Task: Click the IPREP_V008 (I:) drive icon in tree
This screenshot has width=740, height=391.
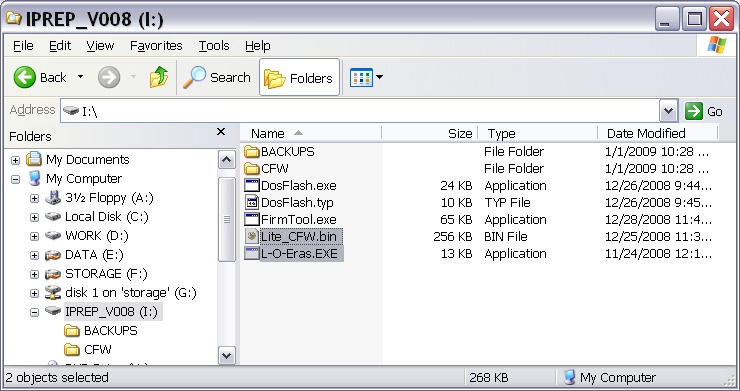Action: (x=53, y=311)
